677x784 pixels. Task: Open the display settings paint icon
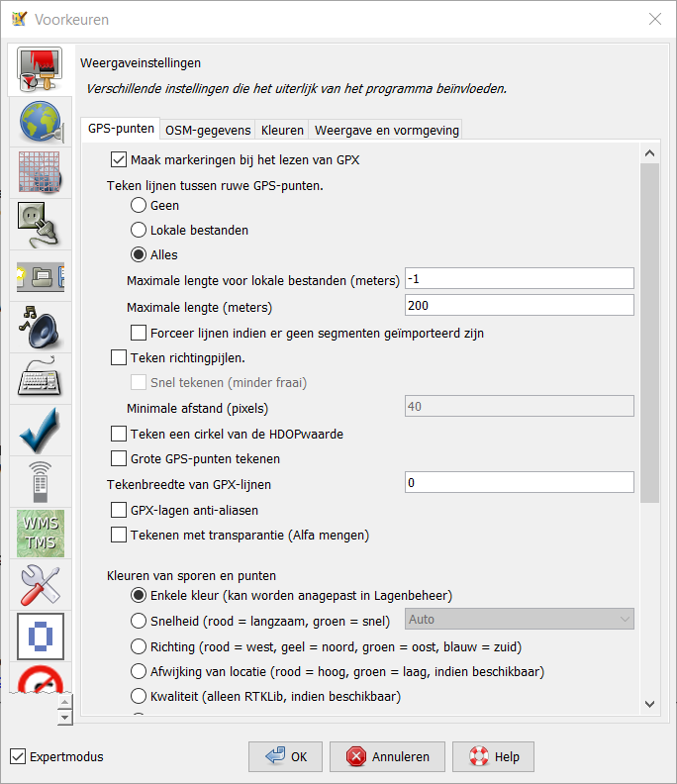[x=40, y=71]
